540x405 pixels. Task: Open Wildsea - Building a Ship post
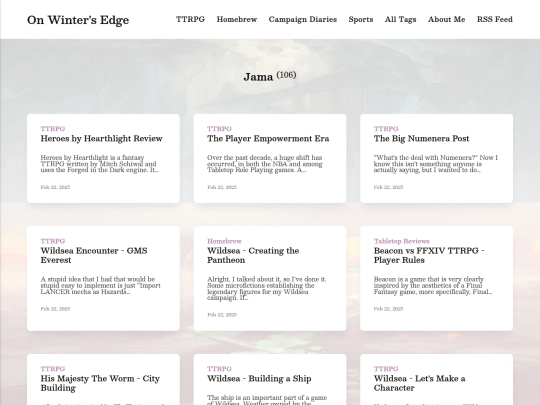pyautogui.click(x=259, y=378)
